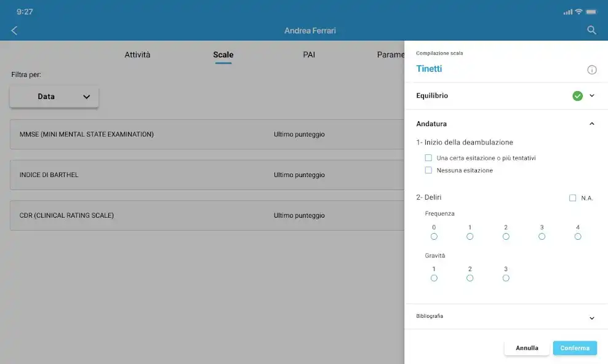
Task: Click the green Equilibrio completed checkmark
Action: pos(577,96)
